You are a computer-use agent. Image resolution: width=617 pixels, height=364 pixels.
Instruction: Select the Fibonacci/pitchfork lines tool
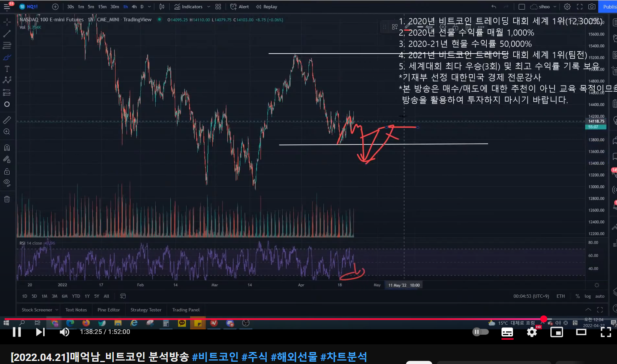(x=7, y=45)
